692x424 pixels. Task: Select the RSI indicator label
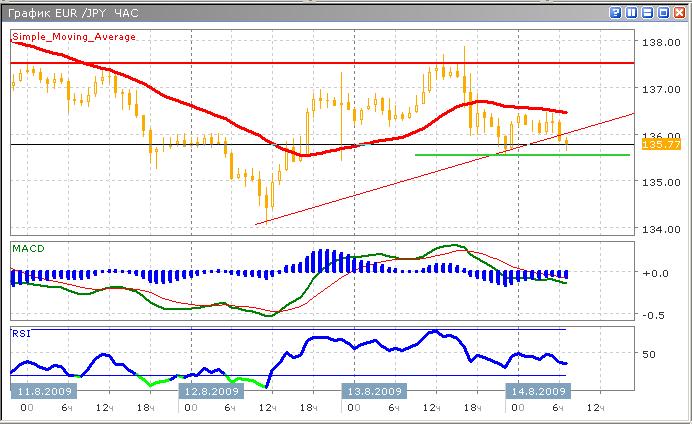20,333
